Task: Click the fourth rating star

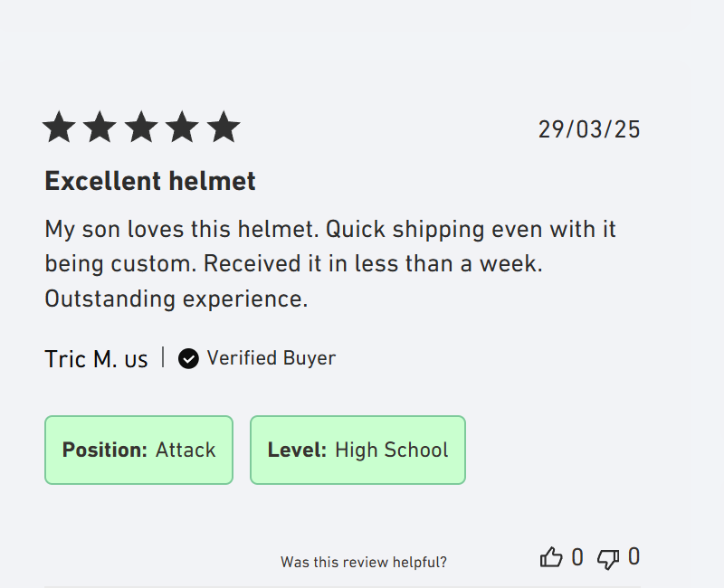Action: pos(182,128)
